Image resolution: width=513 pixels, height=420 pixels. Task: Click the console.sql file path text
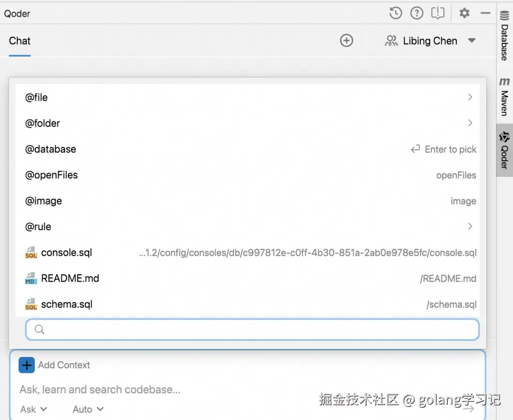click(308, 253)
